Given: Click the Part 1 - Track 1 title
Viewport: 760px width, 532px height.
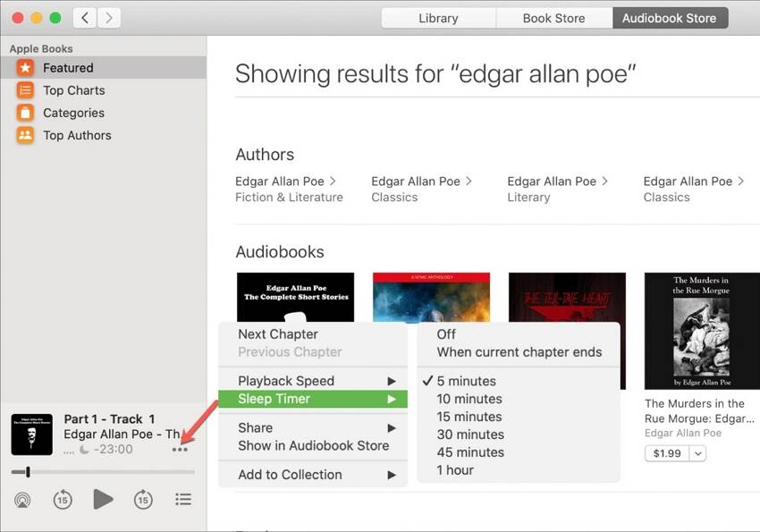Looking at the screenshot, I should (x=110, y=419).
